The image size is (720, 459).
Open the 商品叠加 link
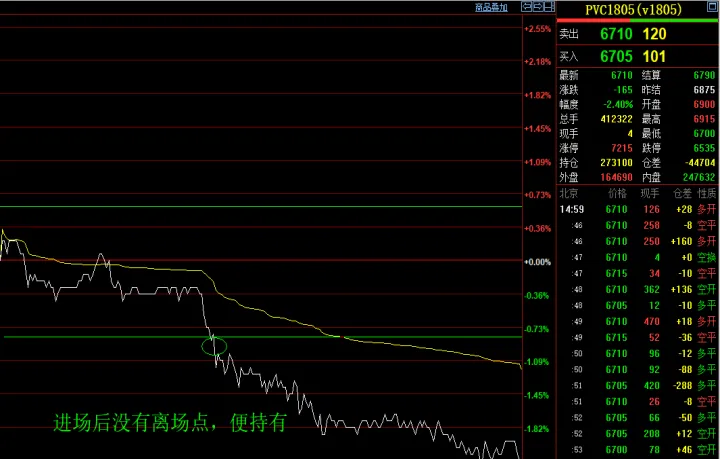pos(491,7)
